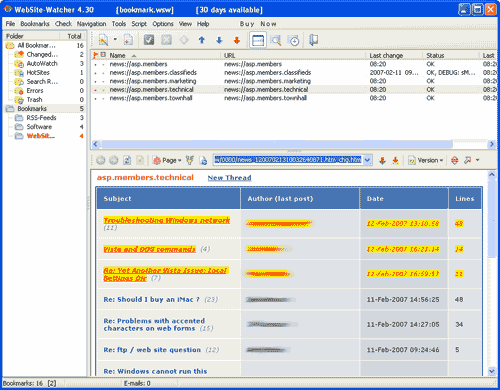Toggle the browser window view icon
Viewport: 500px width, 390px height.
258,40
